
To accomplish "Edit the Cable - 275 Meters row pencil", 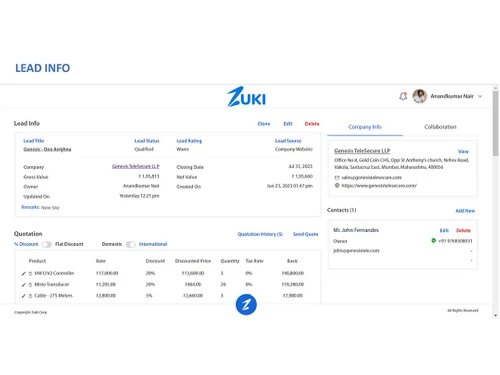I will (x=24, y=296).
